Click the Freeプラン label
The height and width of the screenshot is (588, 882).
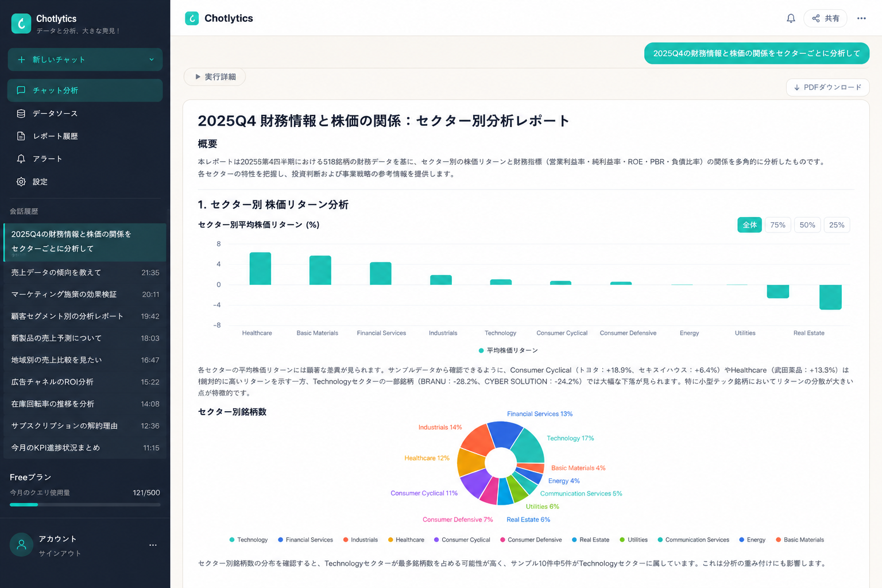click(x=30, y=477)
